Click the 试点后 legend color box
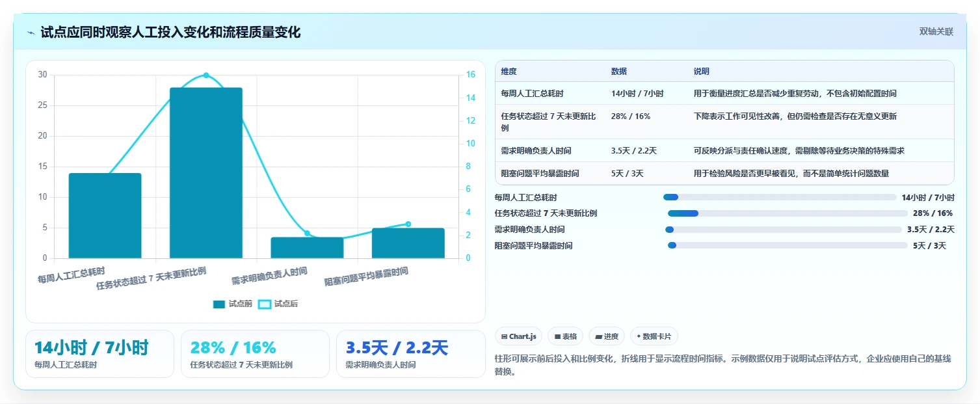980x404 pixels. tap(265, 304)
